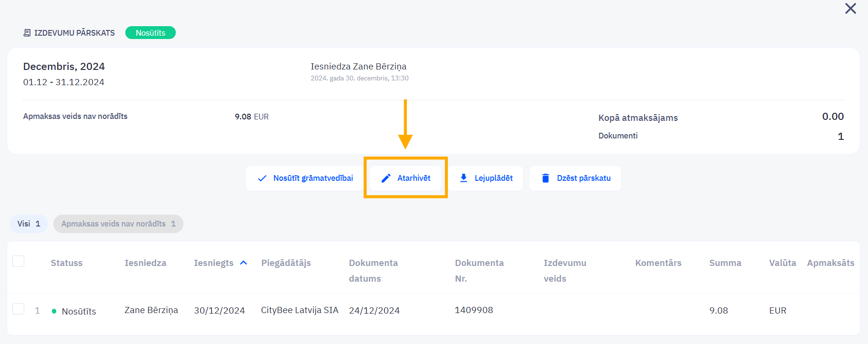
Task: Open the CityBee Latvija SIA supplier cell
Action: click(x=300, y=310)
